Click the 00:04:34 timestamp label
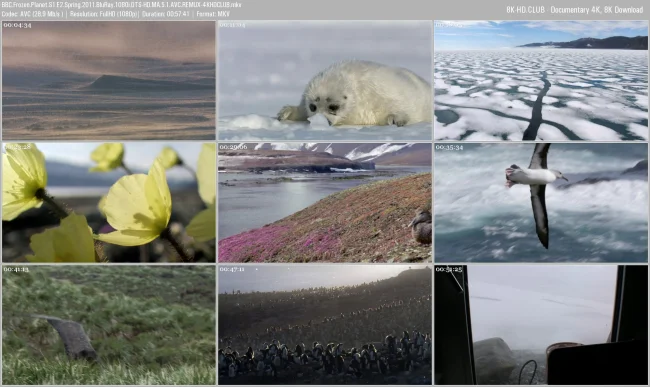Image resolution: width=650 pixels, height=387 pixels. (x=17, y=25)
